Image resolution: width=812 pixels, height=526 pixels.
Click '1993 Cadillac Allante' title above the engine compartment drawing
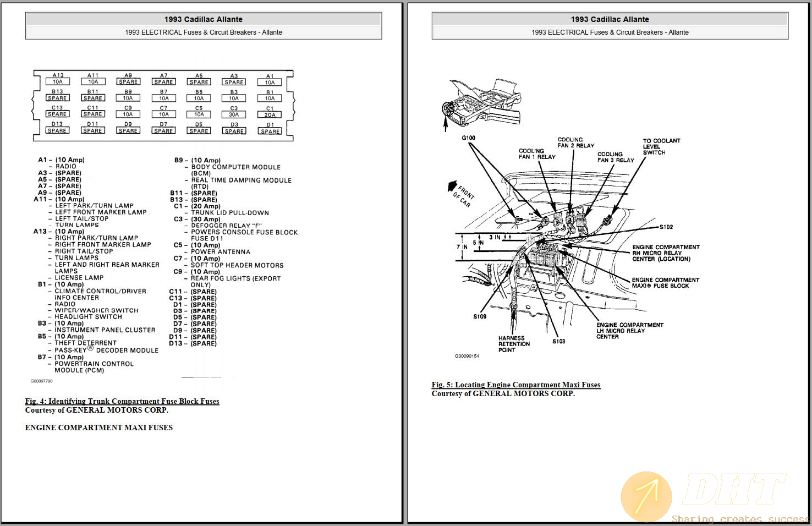610,19
